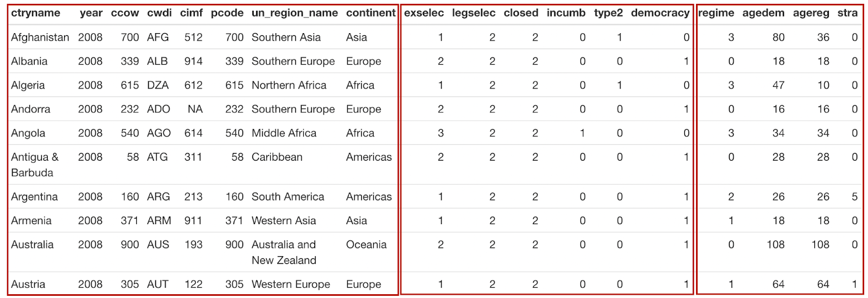Click the Afghanistan country name cell
868x298 pixels.
click(40, 37)
